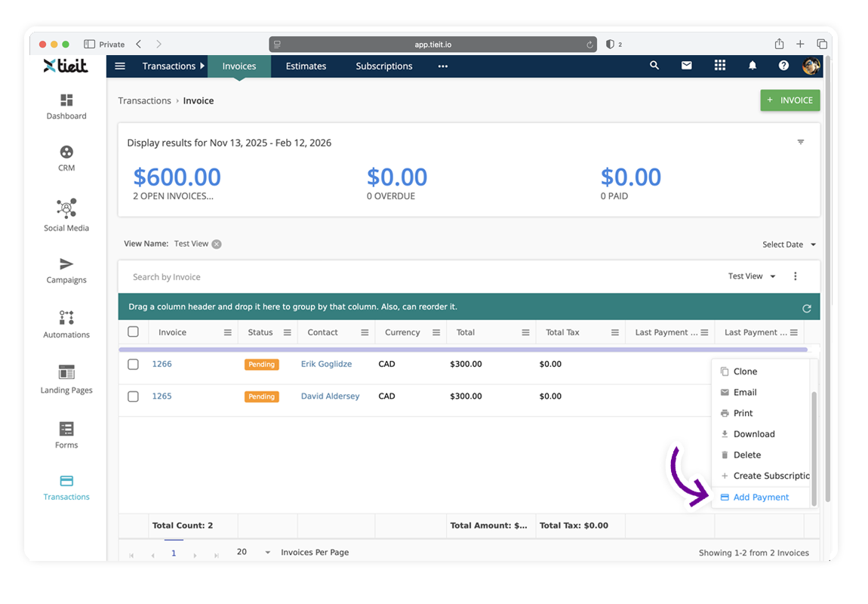This screenshot has height=604, width=868.
Task: Open Total column menu icon
Action: [x=525, y=333]
